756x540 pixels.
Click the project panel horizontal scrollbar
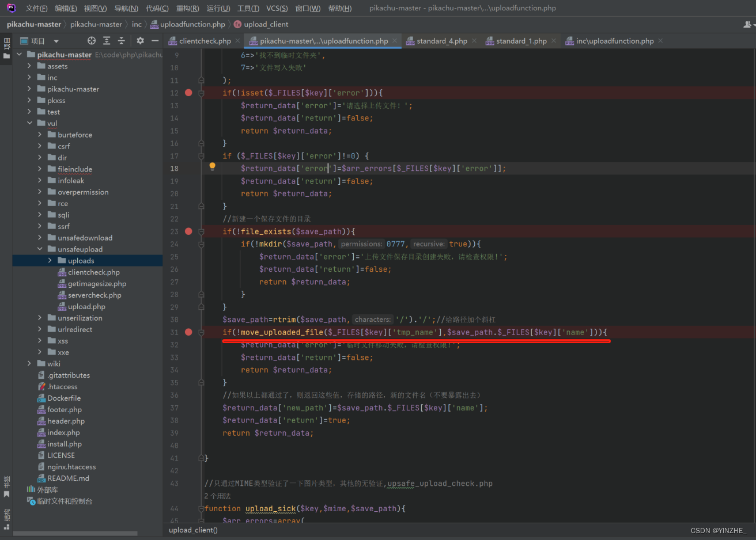click(75, 534)
